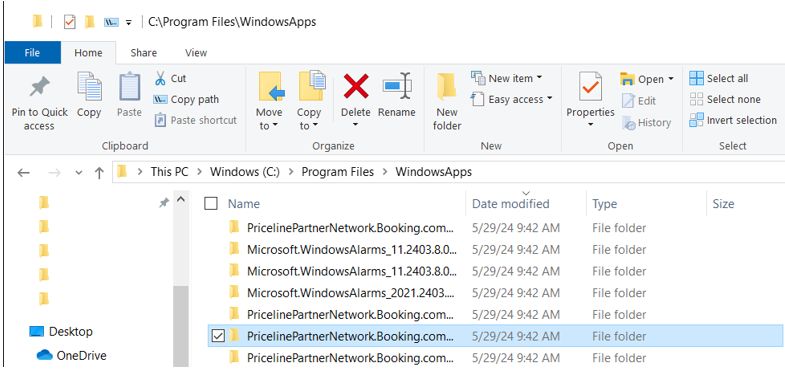Expand chevron after Program Files breadcrumb

(385, 172)
